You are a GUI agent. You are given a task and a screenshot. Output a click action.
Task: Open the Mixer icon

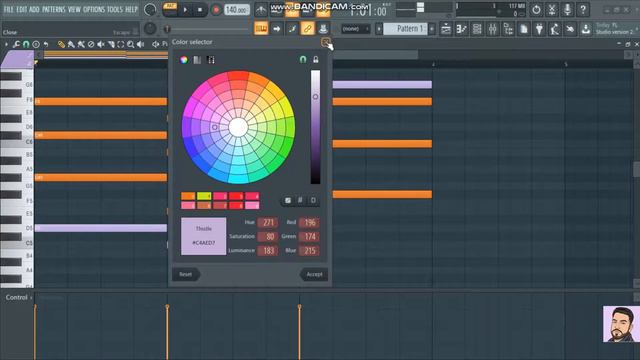tap(493, 29)
